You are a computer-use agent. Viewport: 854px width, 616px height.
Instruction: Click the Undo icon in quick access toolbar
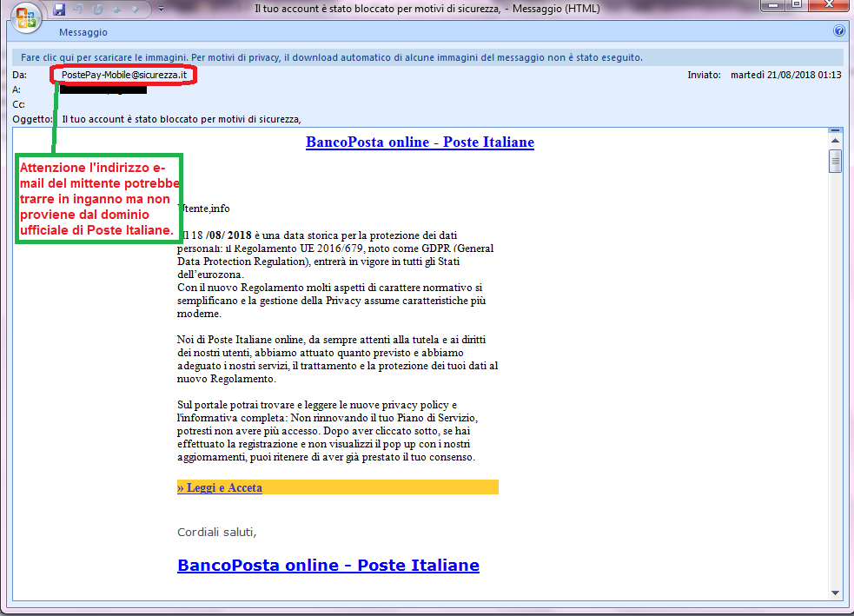click(78, 10)
